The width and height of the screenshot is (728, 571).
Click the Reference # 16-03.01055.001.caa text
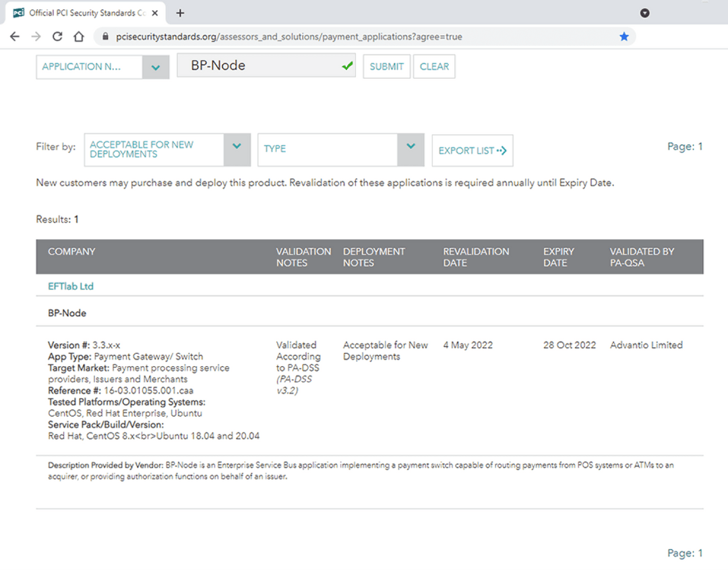[121, 390]
